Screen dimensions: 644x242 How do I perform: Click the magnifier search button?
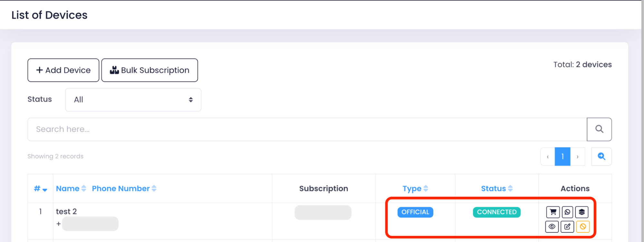pos(599,129)
